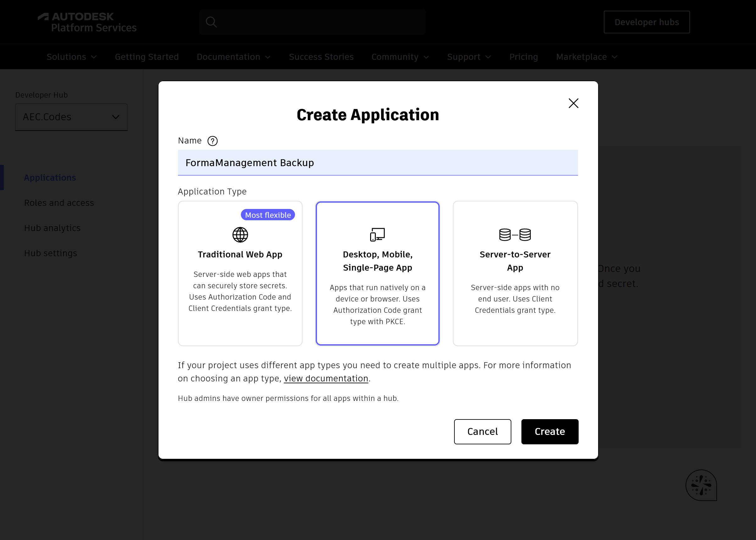Click the header search box

(x=312, y=22)
